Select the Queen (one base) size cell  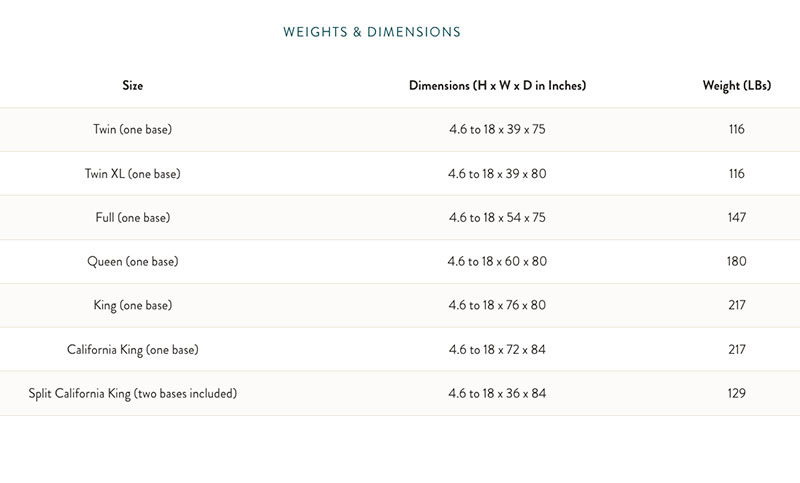click(x=133, y=262)
